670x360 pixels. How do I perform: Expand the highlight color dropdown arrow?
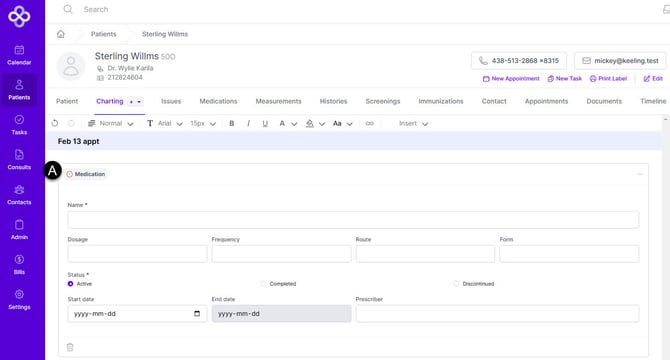pos(322,124)
